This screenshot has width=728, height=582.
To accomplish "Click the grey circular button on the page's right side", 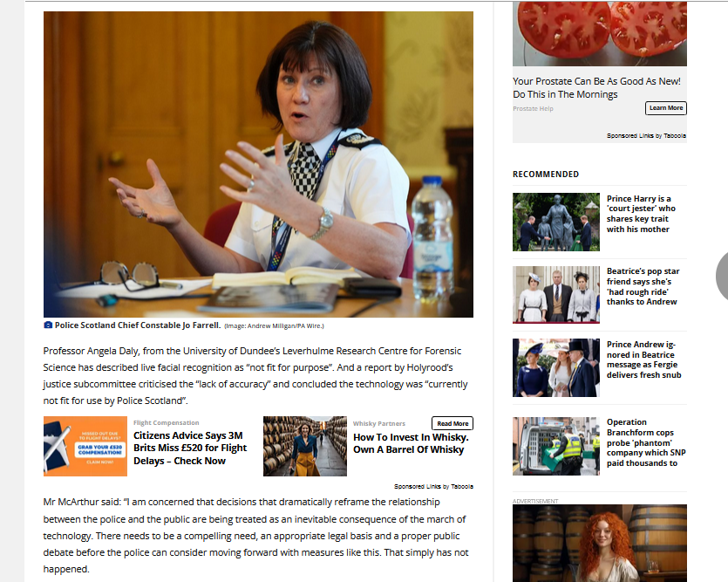I will coord(723,277).
